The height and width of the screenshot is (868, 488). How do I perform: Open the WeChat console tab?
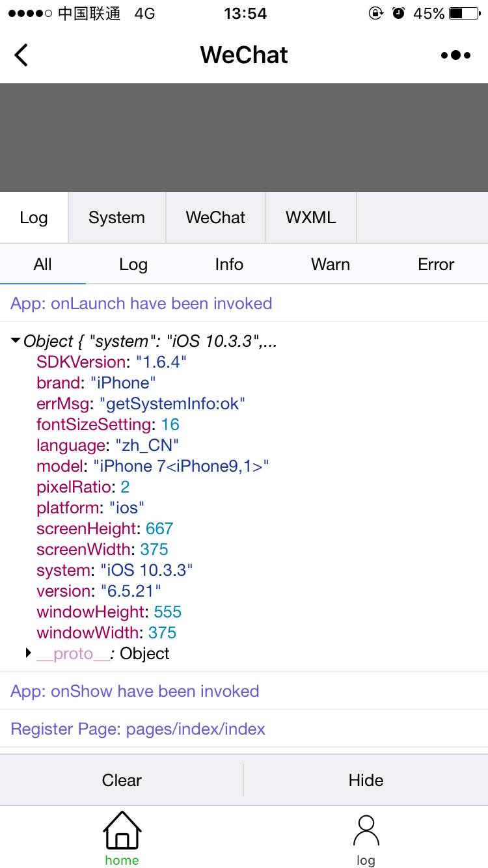[x=215, y=218]
